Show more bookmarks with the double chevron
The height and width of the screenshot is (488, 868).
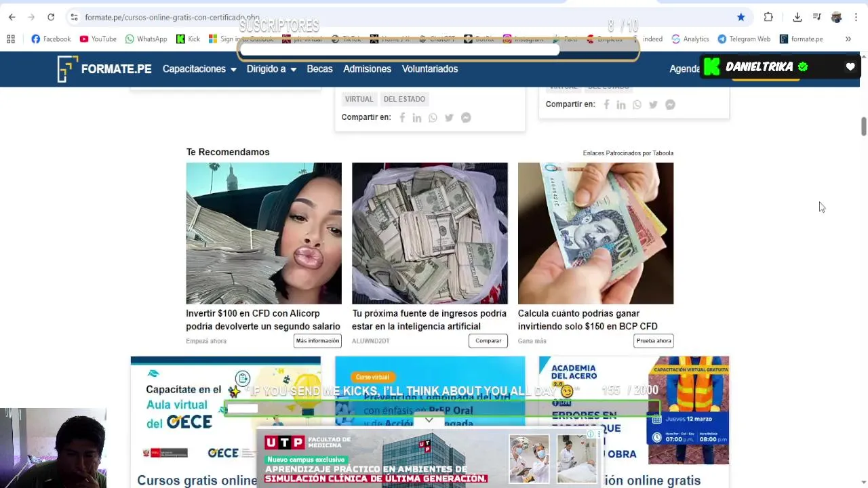click(x=848, y=39)
